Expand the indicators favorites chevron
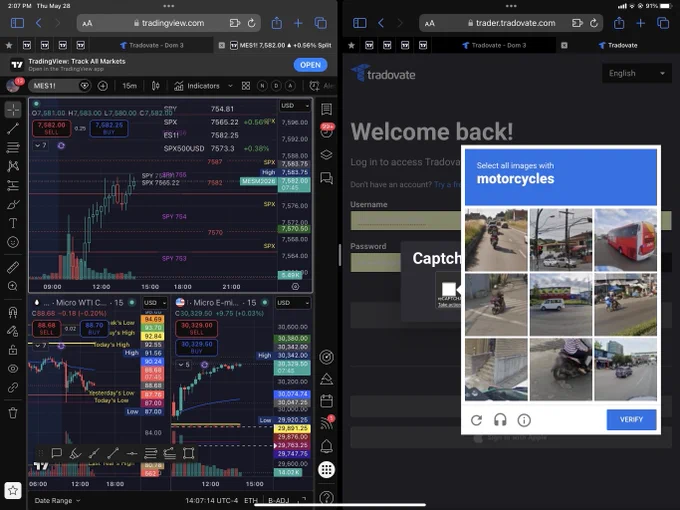The width and height of the screenshot is (680, 510). 230,86
